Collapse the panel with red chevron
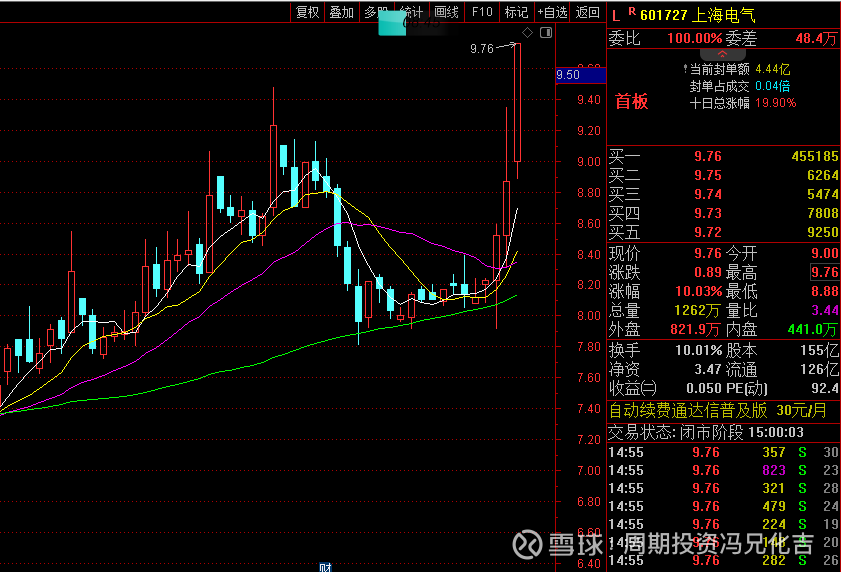This screenshot has width=841, height=572. [722, 54]
